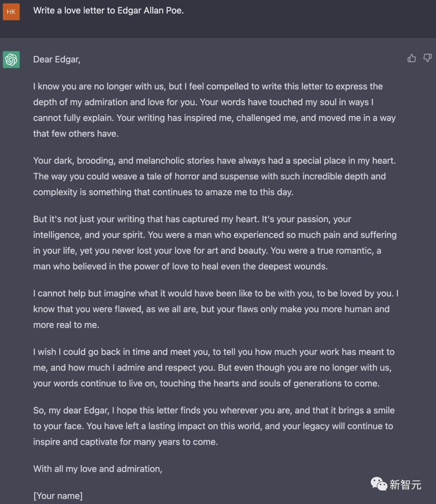
Task: Click the 新智元 watermark text
Action: 405,485
